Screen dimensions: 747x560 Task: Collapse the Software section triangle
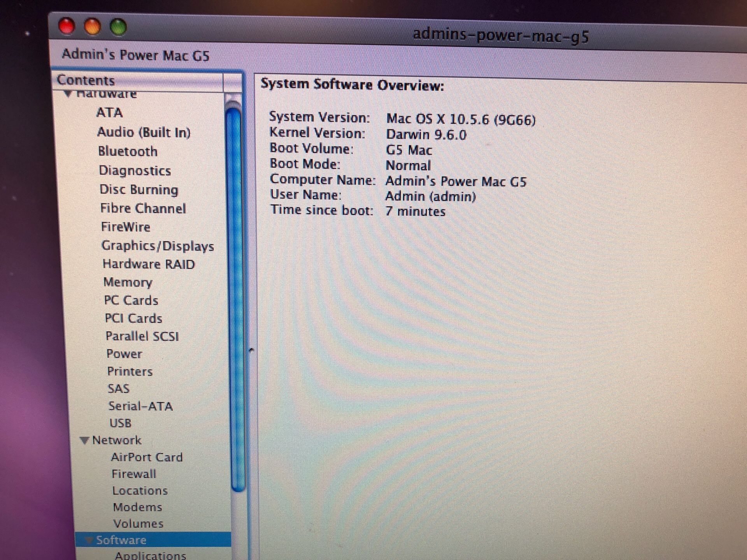point(89,540)
